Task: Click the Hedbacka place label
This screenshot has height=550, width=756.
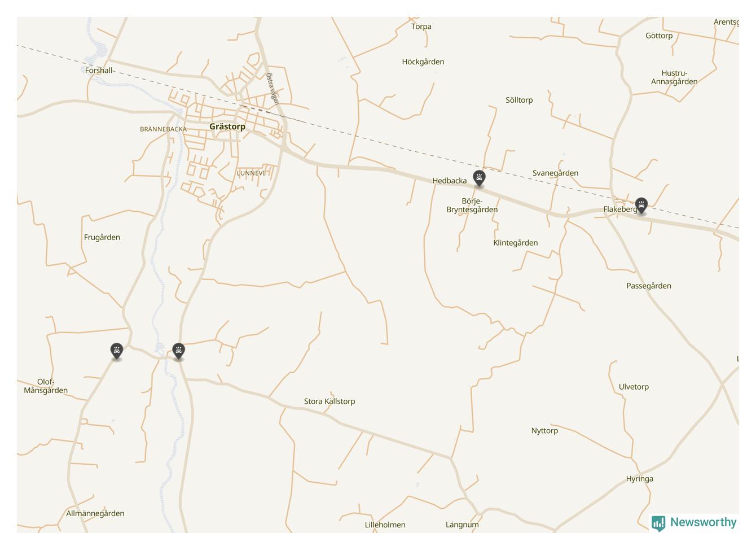Action: coord(450,181)
